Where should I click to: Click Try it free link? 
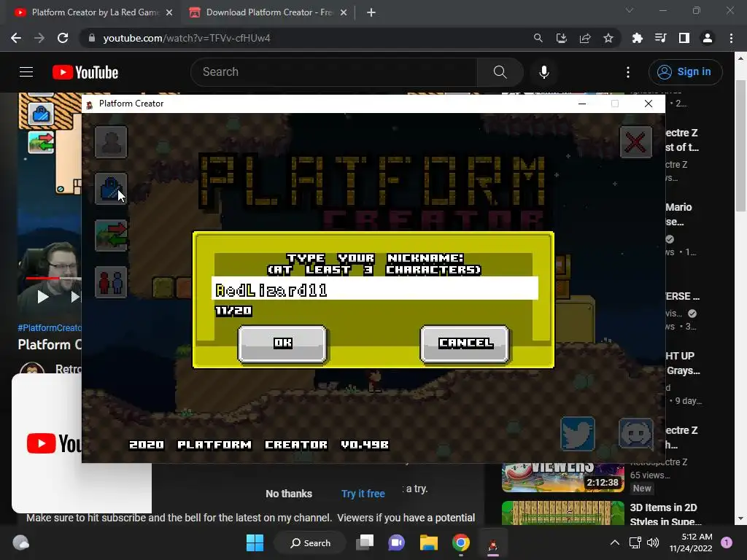[x=363, y=494]
